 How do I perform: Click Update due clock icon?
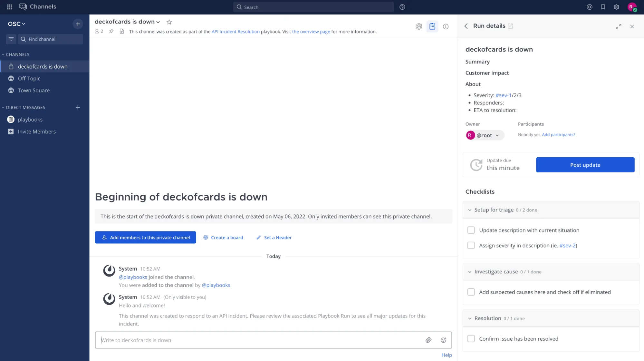tap(476, 165)
